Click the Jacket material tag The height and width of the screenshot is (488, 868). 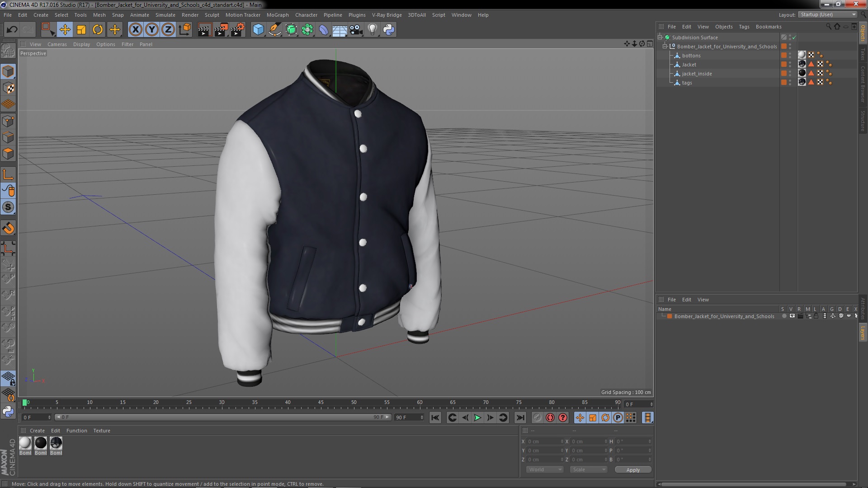[802, 64]
